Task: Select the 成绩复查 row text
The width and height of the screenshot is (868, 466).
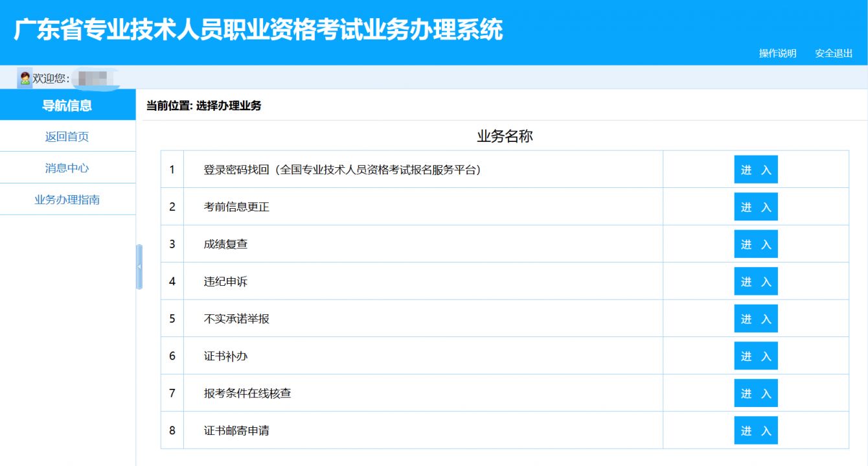Action: click(225, 244)
